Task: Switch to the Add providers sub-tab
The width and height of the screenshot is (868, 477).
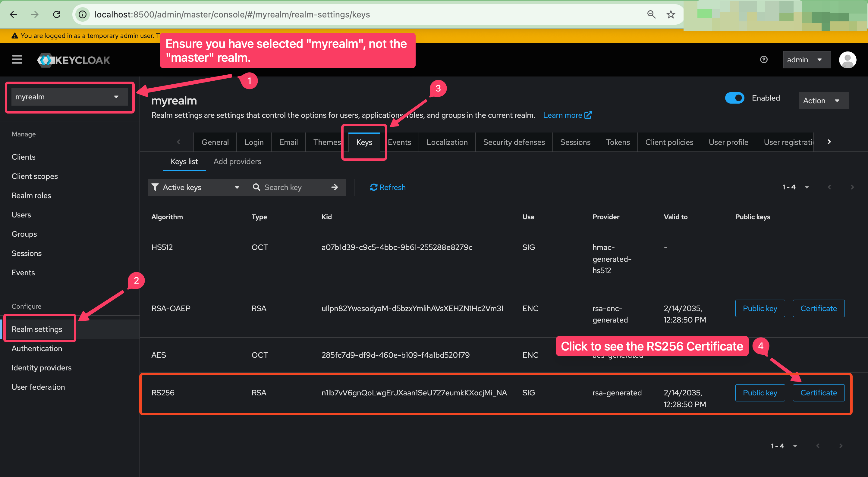Action: tap(237, 162)
